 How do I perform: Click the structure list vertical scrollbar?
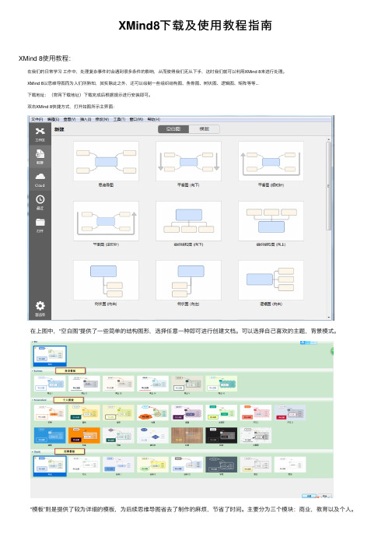(x=328, y=186)
